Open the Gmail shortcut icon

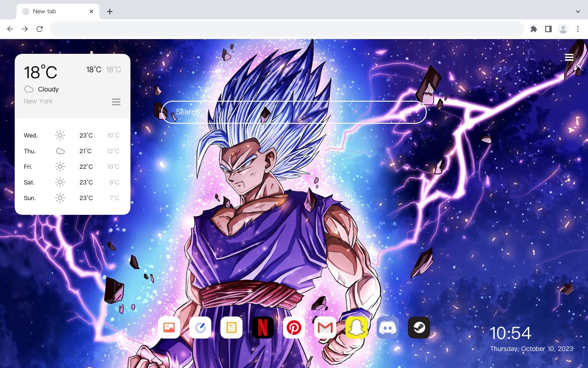click(x=325, y=328)
